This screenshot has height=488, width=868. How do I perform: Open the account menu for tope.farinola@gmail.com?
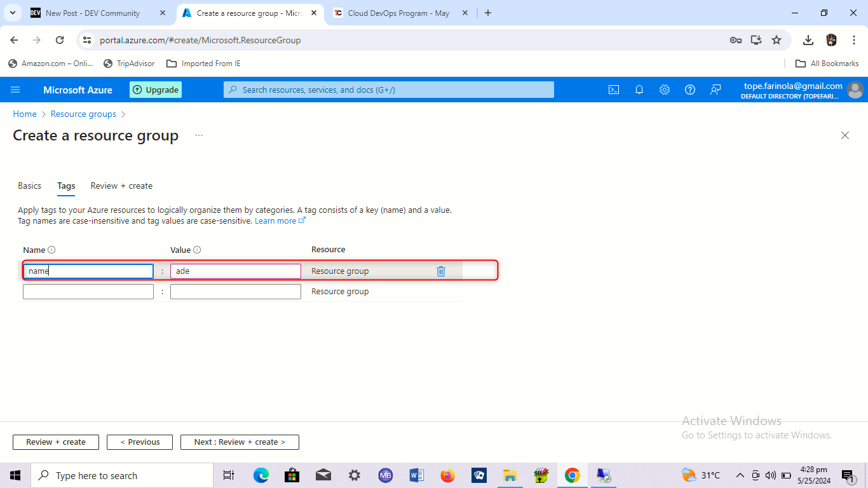pyautogui.click(x=803, y=90)
